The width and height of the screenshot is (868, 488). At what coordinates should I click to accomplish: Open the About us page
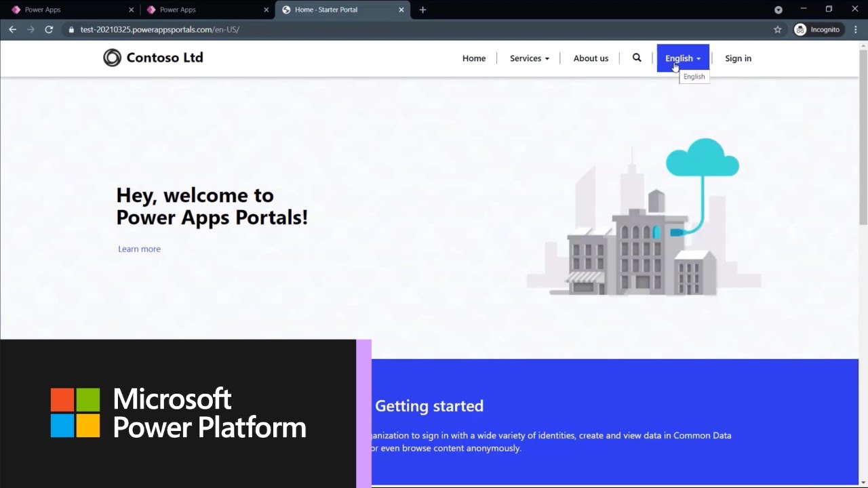click(x=591, y=58)
